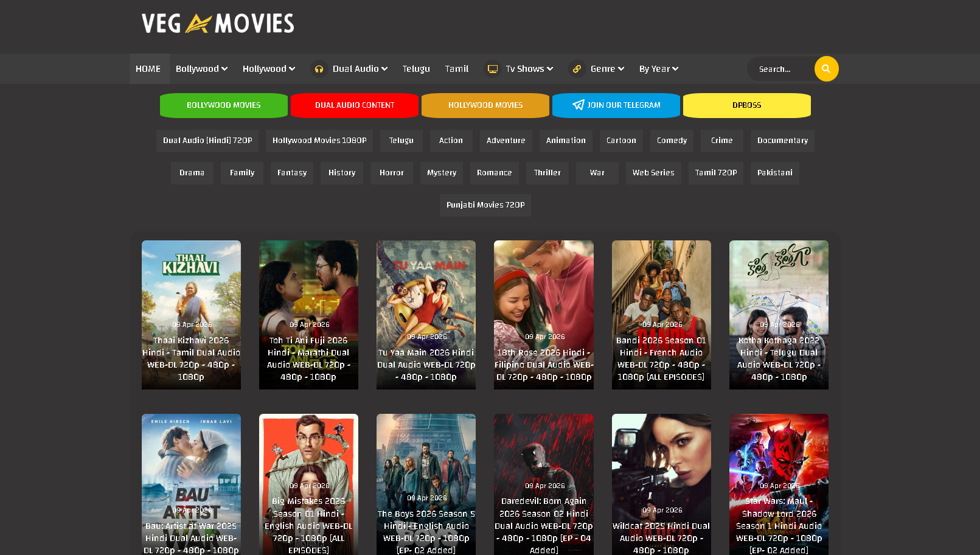
Task: Open the Horror genre tag
Action: pyautogui.click(x=391, y=173)
